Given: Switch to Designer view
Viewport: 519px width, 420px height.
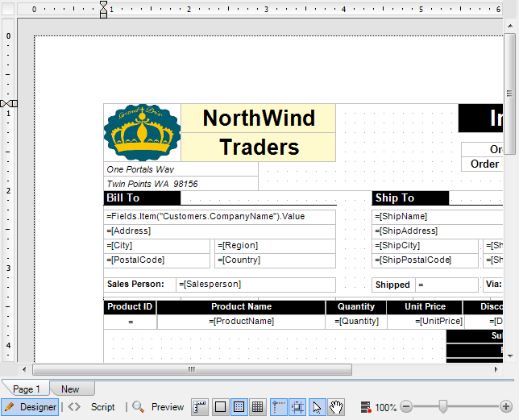Looking at the screenshot, I should [x=30, y=407].
